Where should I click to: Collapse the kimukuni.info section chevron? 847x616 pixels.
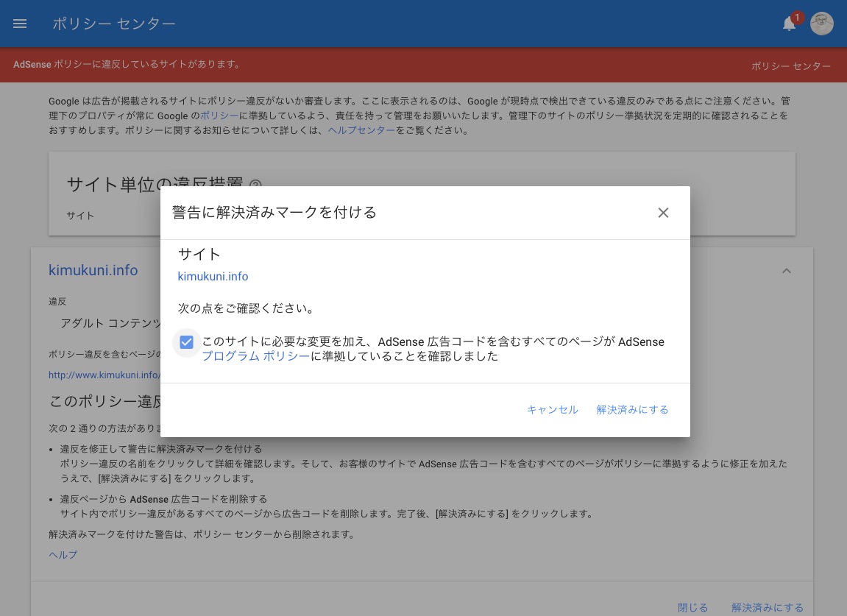tap(787, 271)
